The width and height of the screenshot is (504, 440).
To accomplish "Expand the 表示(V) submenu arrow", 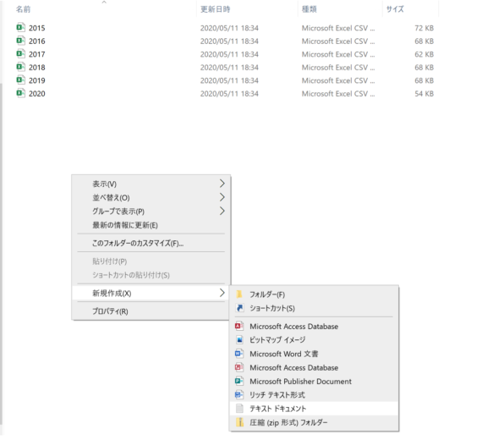I will coord(222,184).
